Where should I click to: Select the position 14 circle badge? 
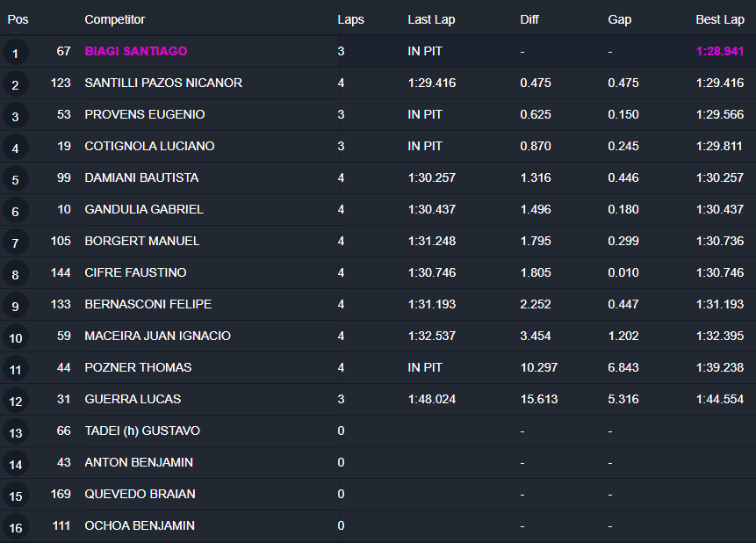click(15, 464)
